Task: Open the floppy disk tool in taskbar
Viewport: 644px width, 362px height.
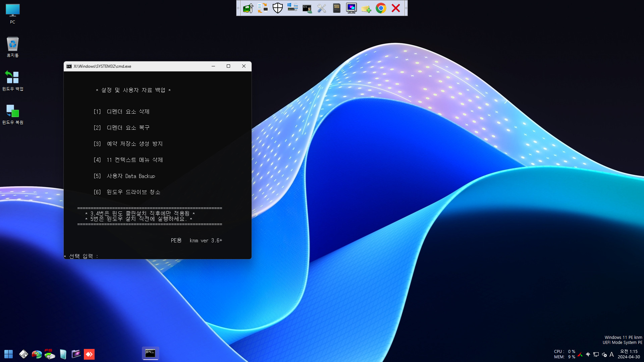Action: (x=23, y=354)
